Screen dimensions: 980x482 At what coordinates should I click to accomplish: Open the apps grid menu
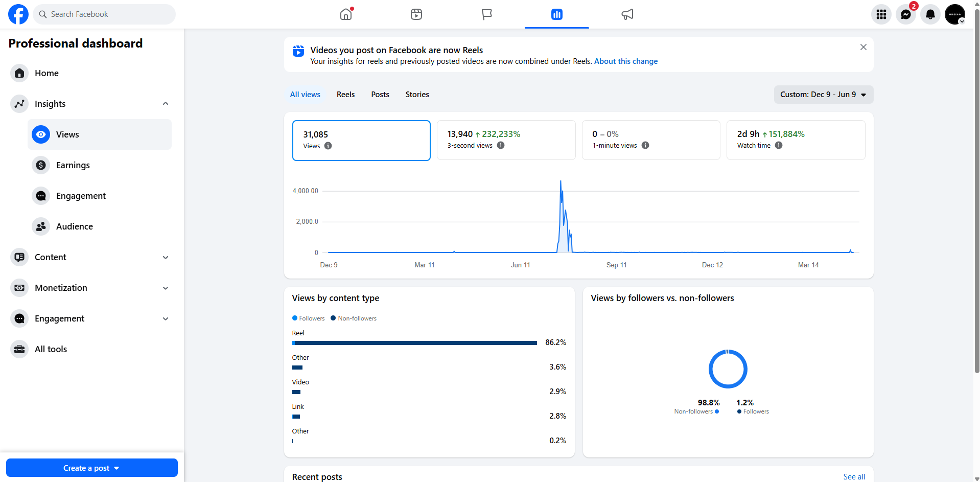click(x=881, y=14)
